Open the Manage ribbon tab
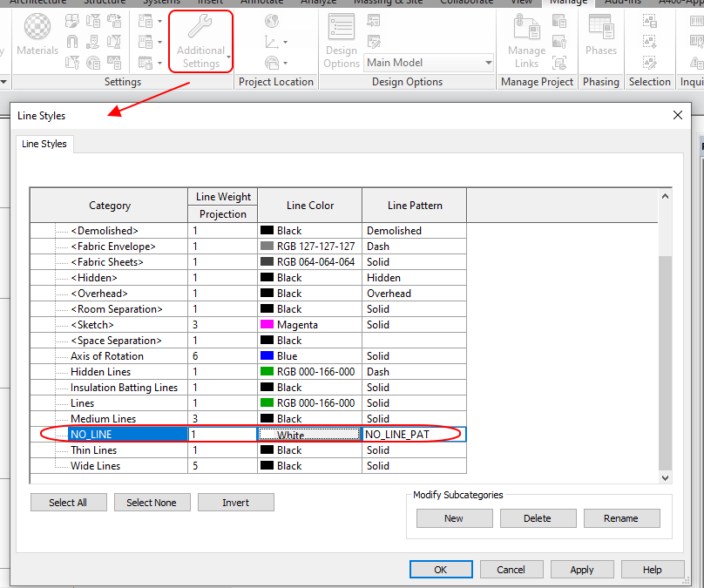Screen dimensions: 704x588 568,3
